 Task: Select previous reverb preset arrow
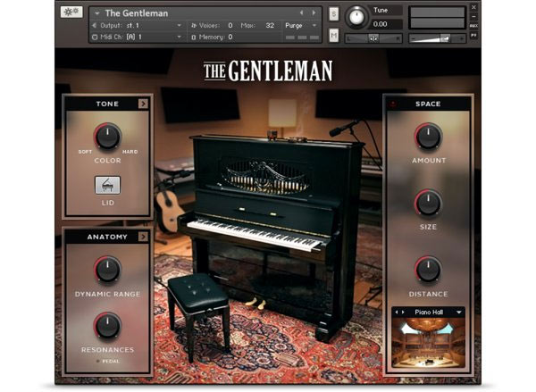397,312
